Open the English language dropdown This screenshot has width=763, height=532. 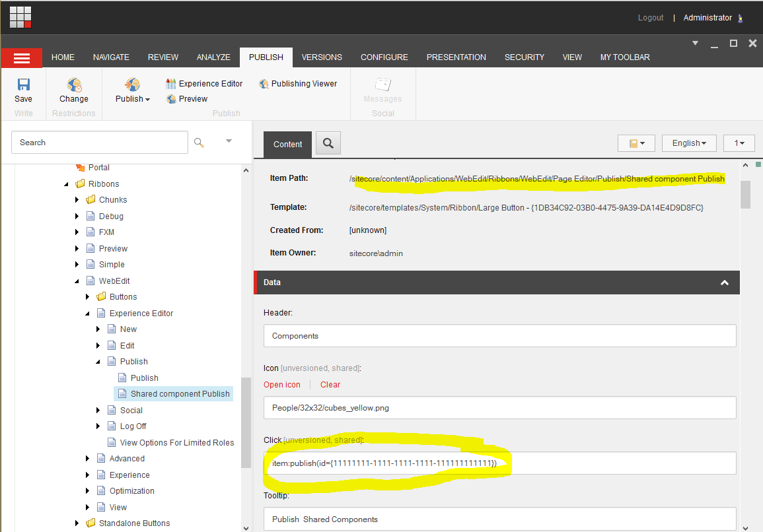[x=689, y=143]
